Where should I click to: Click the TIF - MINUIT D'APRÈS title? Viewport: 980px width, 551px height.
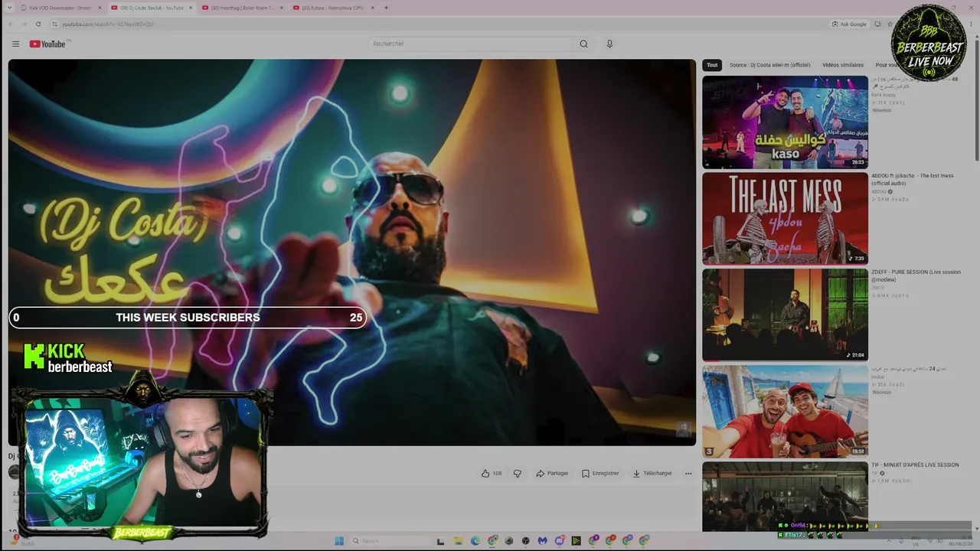(x=915, y=465)
